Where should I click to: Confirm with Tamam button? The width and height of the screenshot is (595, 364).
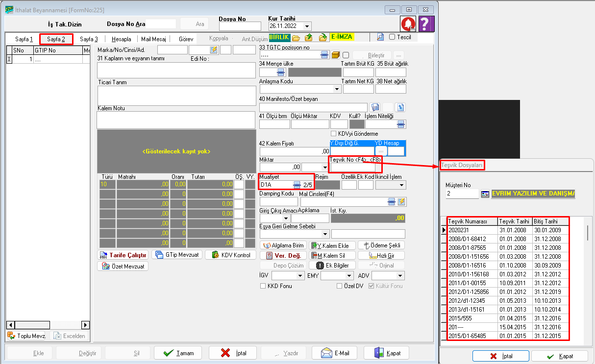178,353
